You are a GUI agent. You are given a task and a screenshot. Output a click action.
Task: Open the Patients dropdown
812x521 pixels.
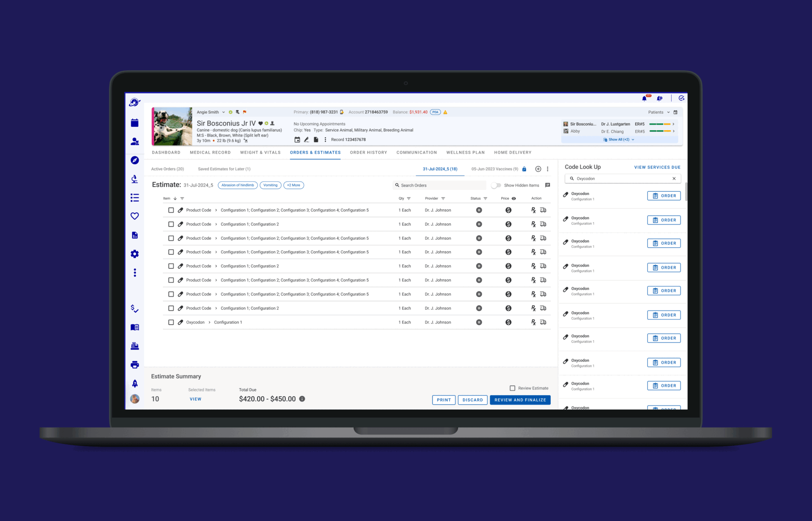[x=659, y=112]
